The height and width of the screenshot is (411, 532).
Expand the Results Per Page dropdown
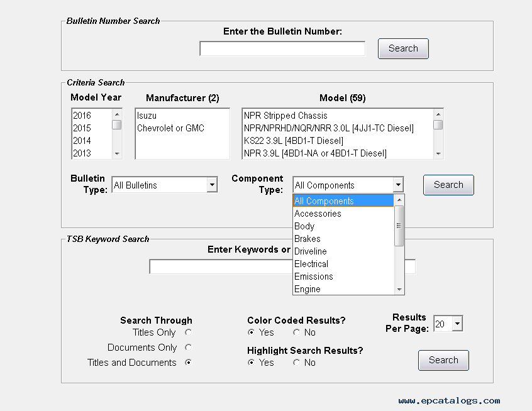[x=457, y=324]
